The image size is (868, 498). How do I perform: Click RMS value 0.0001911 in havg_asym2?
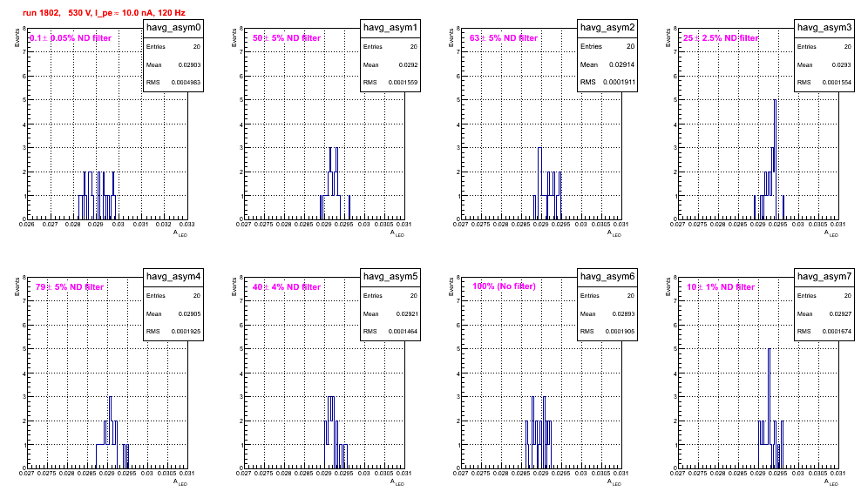coord(619,82)
